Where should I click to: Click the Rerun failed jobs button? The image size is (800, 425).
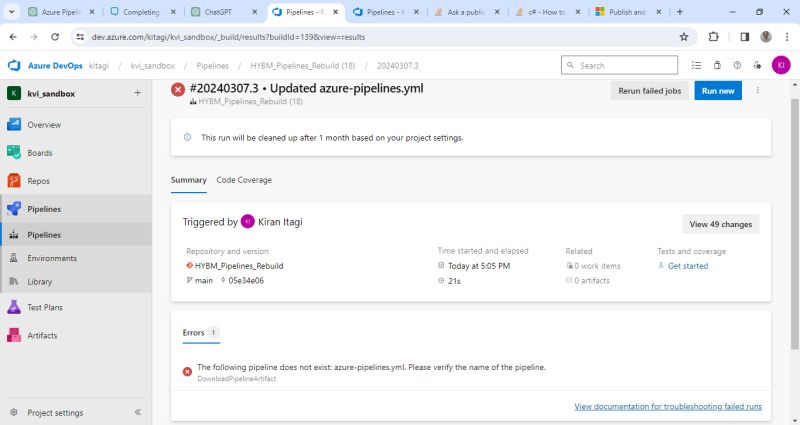pyautogui.click(x=649, y=91)
